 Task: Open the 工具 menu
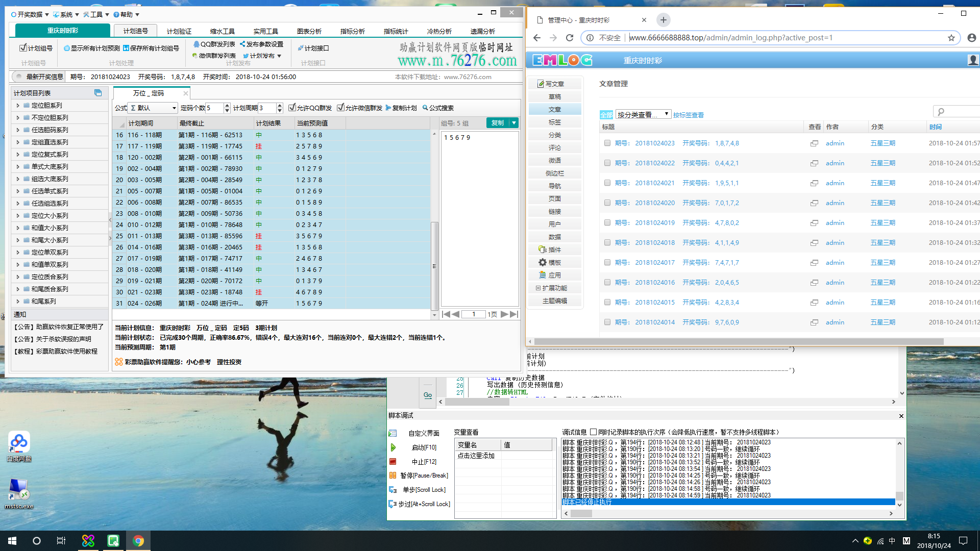pos(96,15)
